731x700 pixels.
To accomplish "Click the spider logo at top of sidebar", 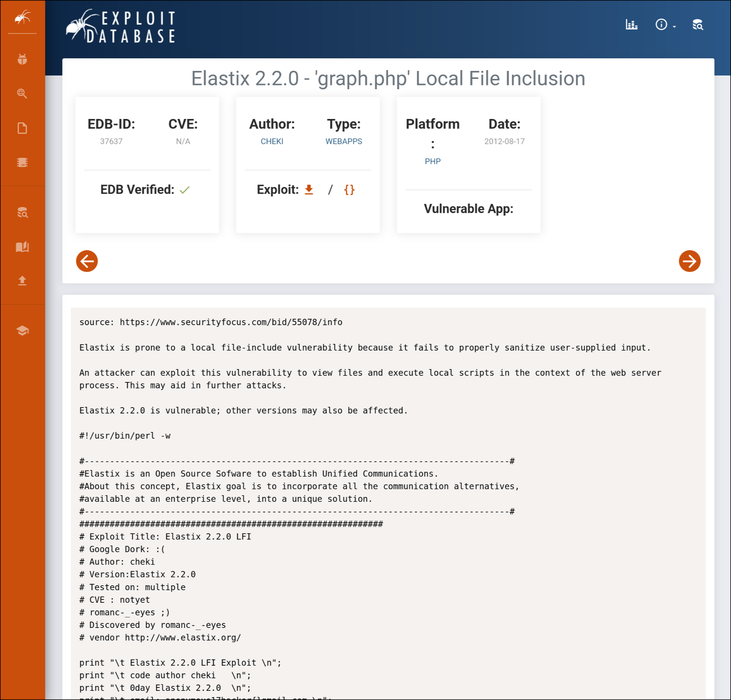I will click(x=22, y=18).
